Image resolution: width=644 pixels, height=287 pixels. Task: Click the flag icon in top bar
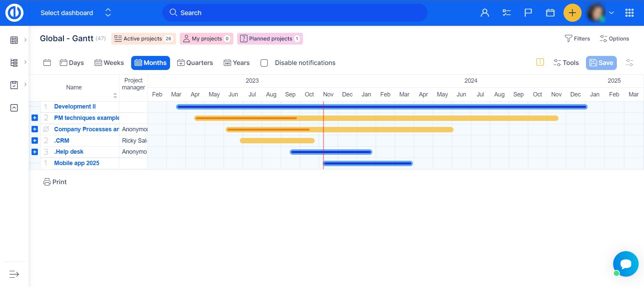pos(528,13)
